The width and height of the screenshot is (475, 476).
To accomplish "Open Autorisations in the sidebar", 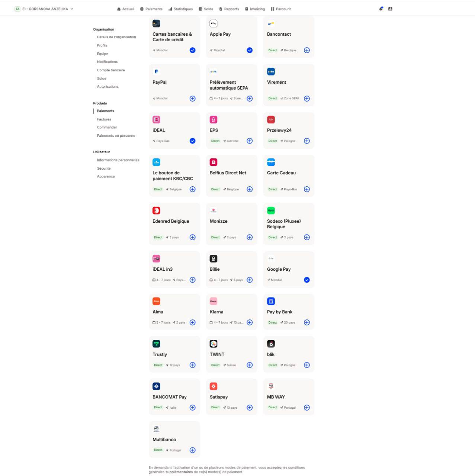I will pyautogui.click(x=108, y=87).
